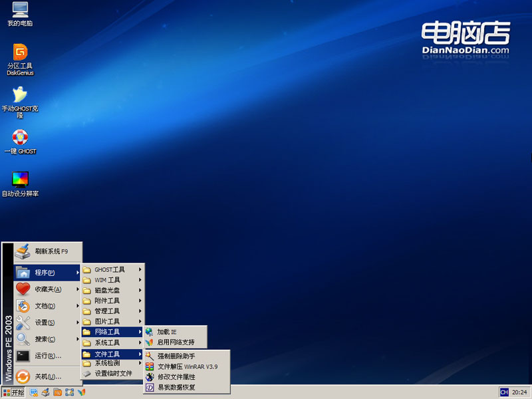Click the screen capture taskbar icon
This screenshot has width=532, height=399.
click(x=68, y=393)
